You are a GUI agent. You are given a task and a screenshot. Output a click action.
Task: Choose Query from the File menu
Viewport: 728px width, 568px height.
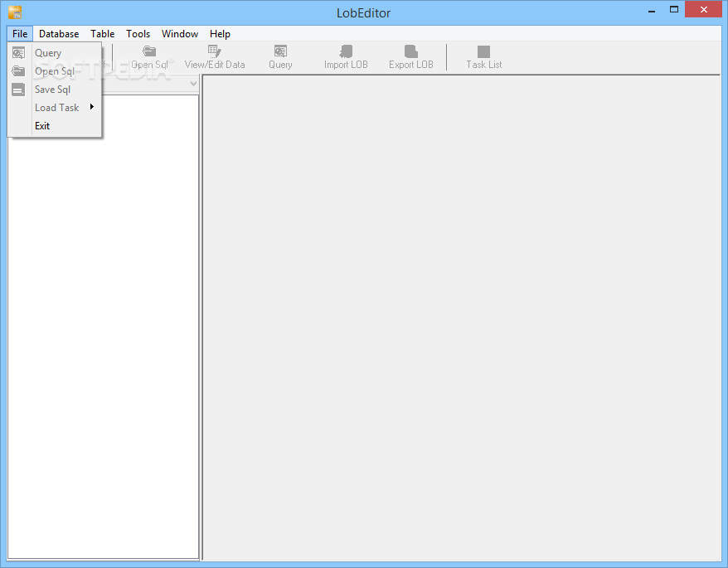tap(55, 53)
